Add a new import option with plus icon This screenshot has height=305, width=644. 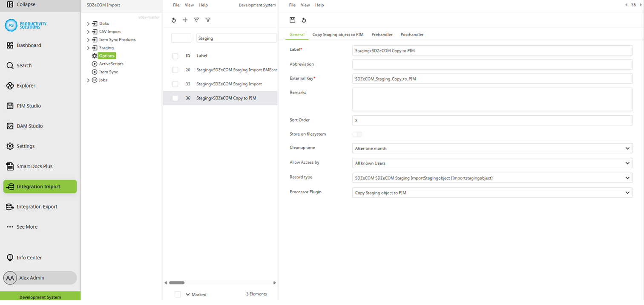coord(185,20)
